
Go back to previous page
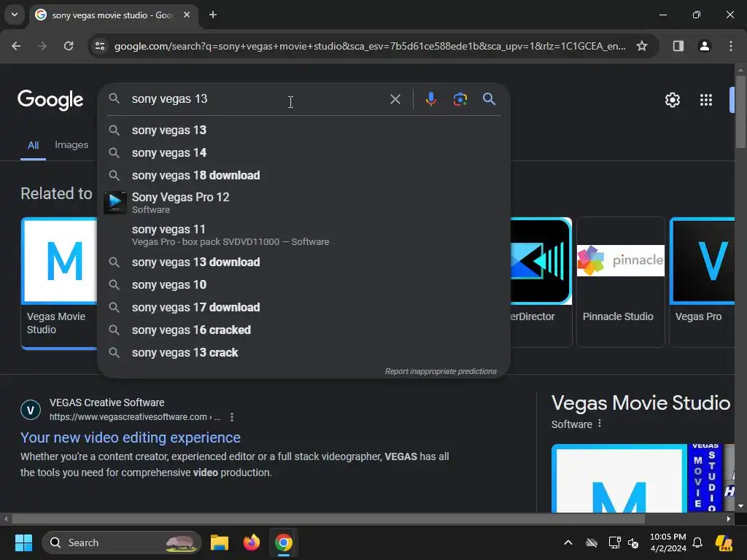pos(16,46)
